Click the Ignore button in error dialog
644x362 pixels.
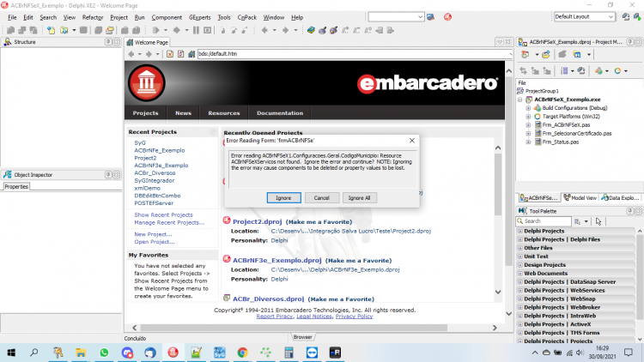[284, 198]
